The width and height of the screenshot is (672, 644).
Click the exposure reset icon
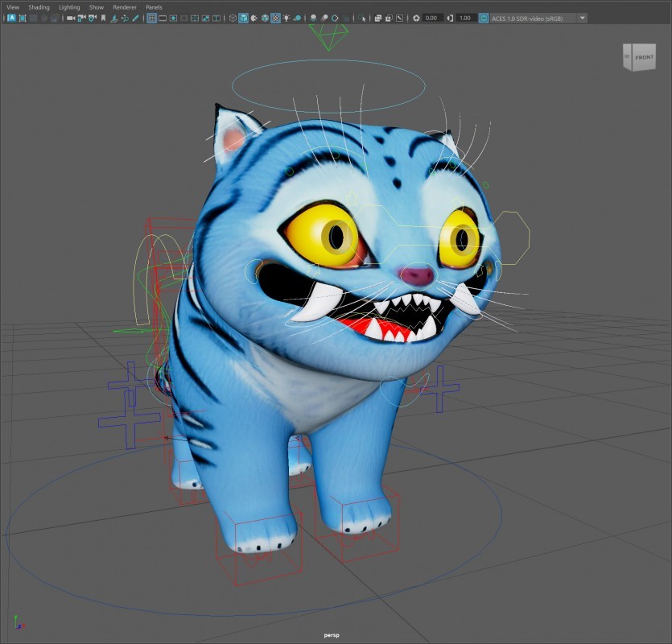[x=416, y=18]
